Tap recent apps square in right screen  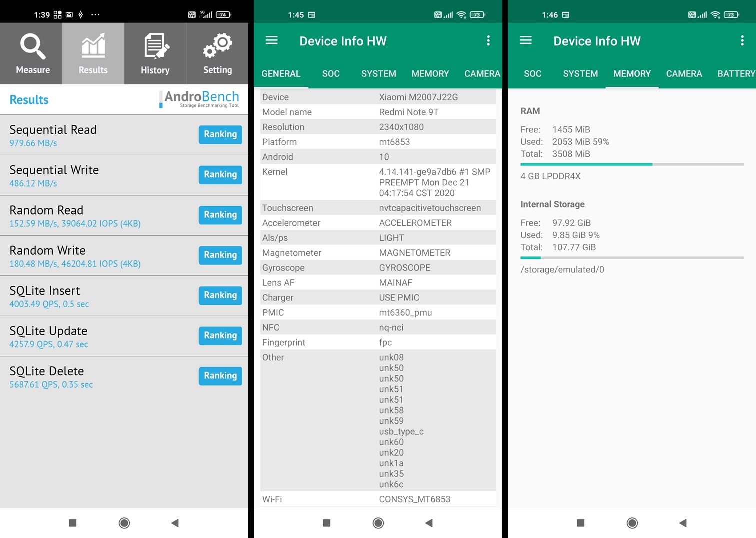pos(580,523)
